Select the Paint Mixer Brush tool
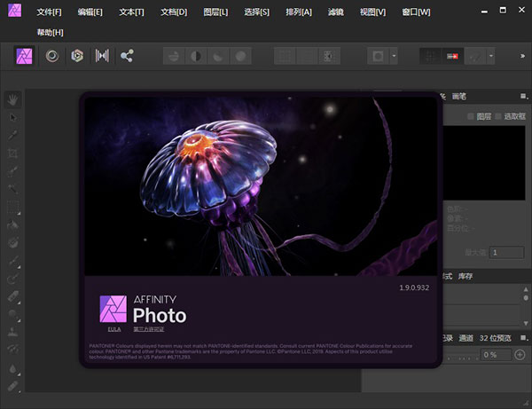This screenshot has width=532, height=409. tap(13, 279)
